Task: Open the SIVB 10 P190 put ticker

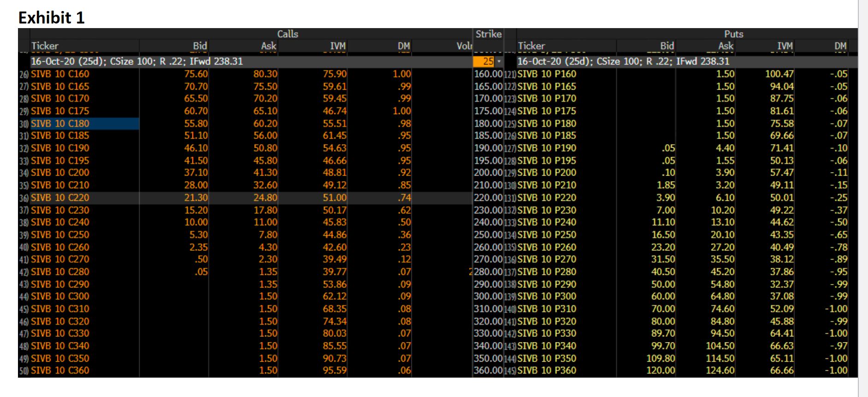Action: click(547, 148)
